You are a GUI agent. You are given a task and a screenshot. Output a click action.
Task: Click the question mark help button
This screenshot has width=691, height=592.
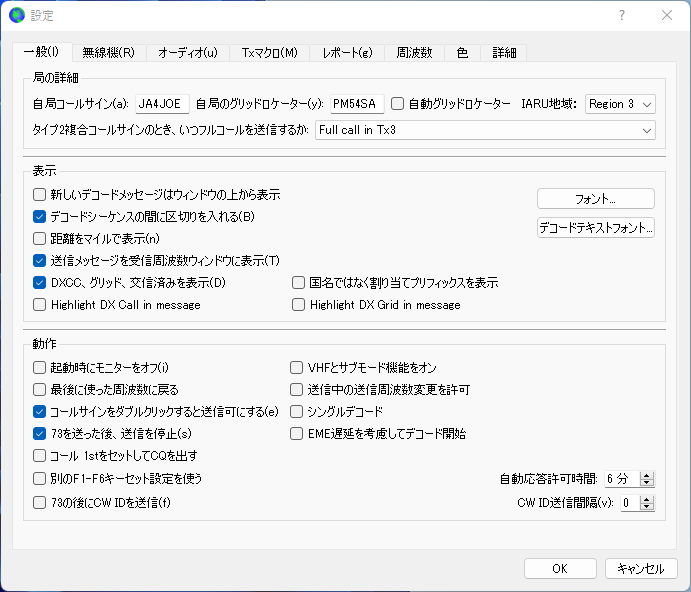click(621, 15)
